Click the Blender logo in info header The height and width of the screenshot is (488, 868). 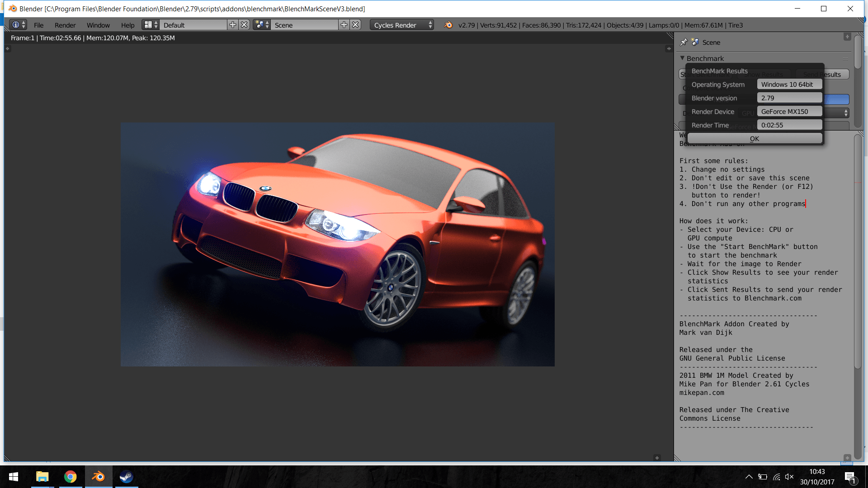coord(448,25)
